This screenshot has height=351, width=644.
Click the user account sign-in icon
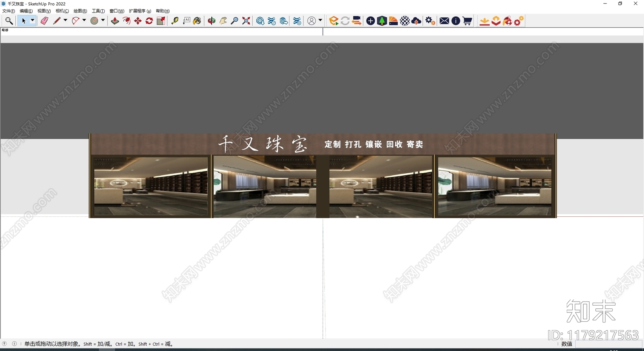[x=312, y=21]
